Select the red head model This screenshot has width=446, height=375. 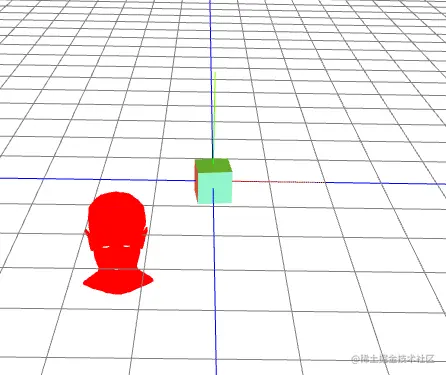[118, 243]
